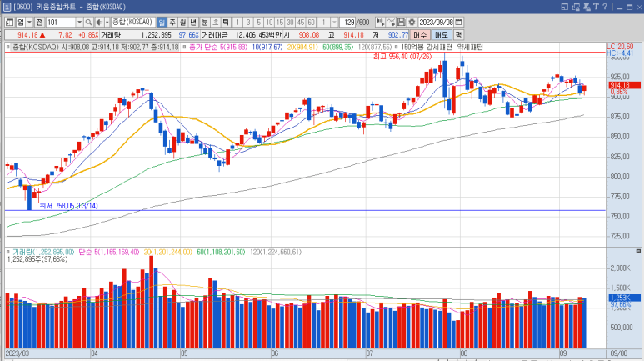Select the 틱 tick period button
This screenshot has width=644, height=361.
[226, 22]
